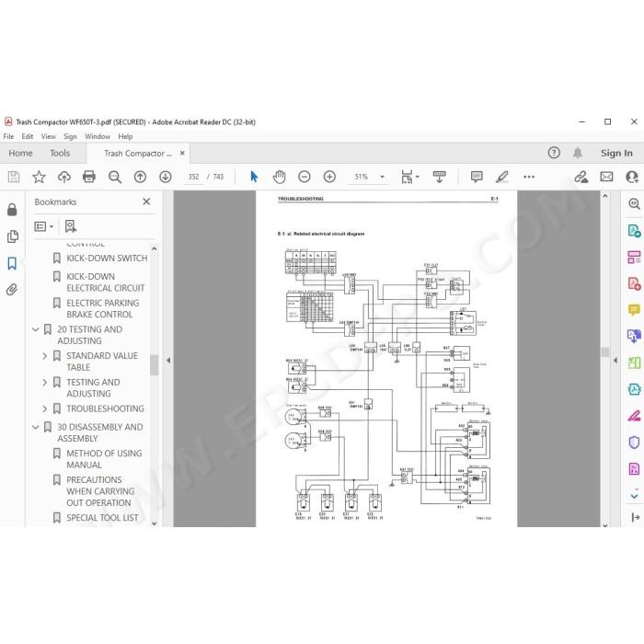The image size is (644, 644).
Task: Open Comment tool in right pane
Action: (634, 310)
